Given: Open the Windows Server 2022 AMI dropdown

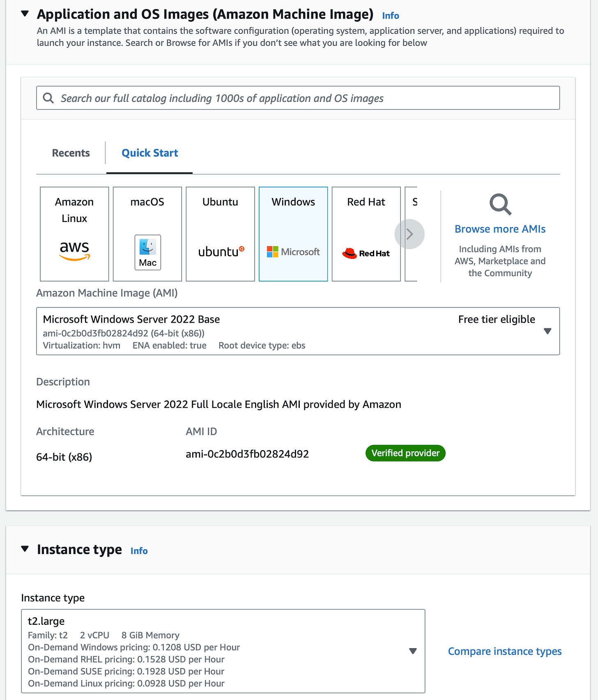Looking at the screenshot, I should click(298, 331).
